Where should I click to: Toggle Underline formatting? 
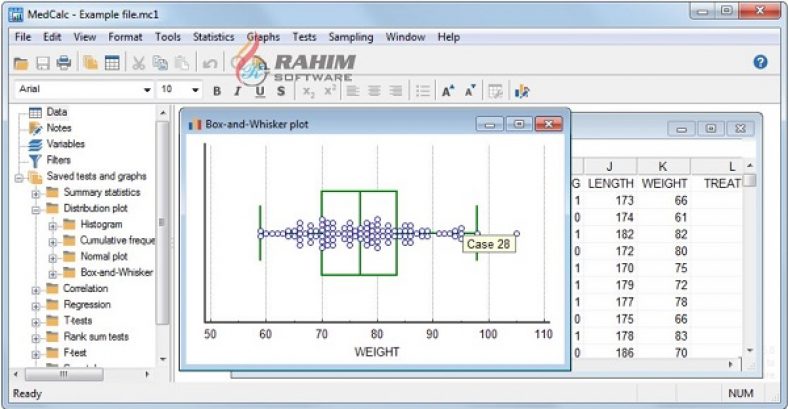[x=259, y=91]
